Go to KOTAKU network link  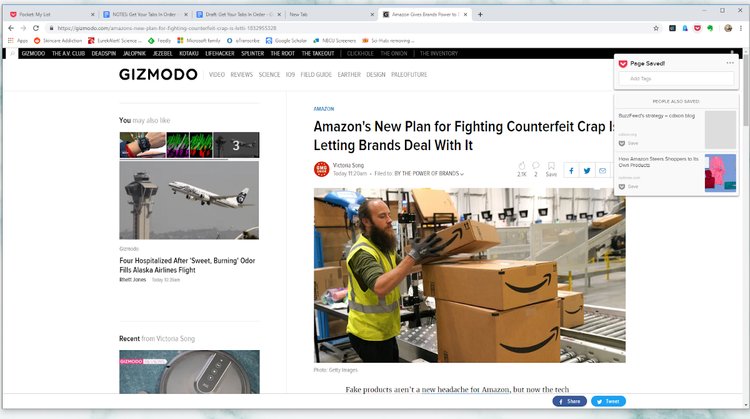click(189, 54)
